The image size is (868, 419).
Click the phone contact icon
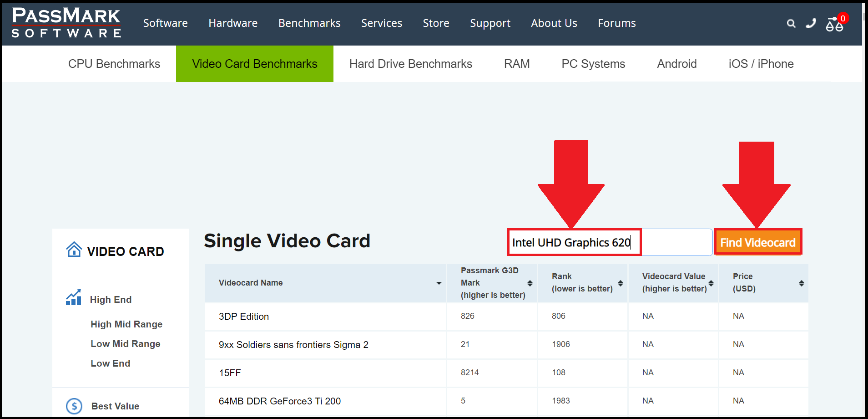811,23
